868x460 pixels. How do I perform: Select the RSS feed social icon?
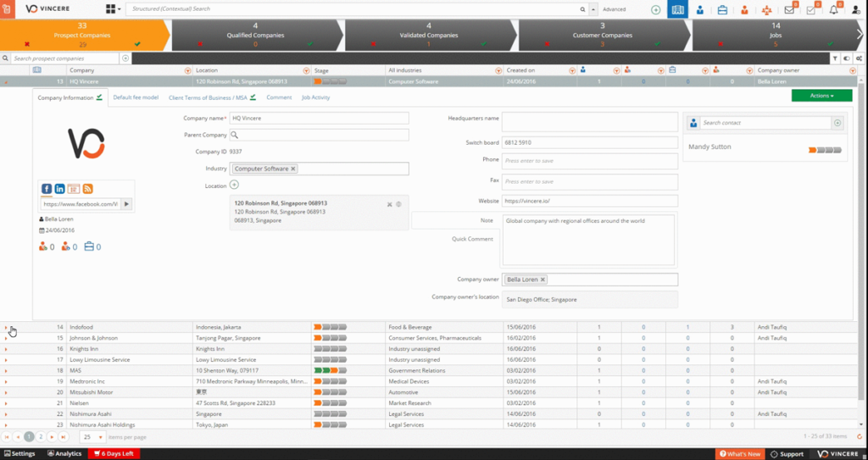pos(87,189)
